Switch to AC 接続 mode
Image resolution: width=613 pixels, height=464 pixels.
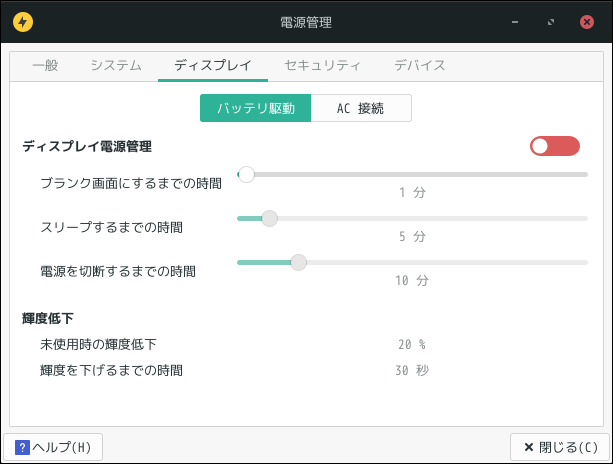point(360,108)
